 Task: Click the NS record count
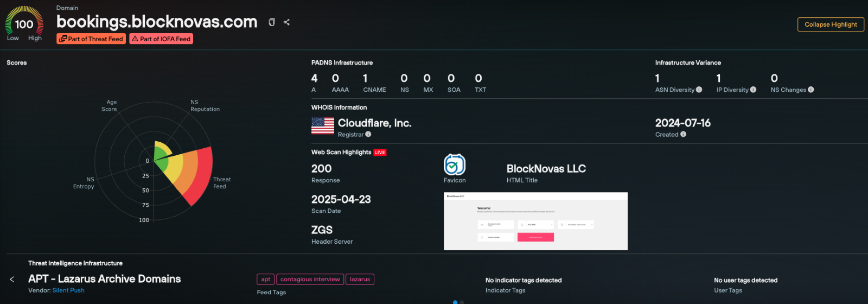(404, 78)
